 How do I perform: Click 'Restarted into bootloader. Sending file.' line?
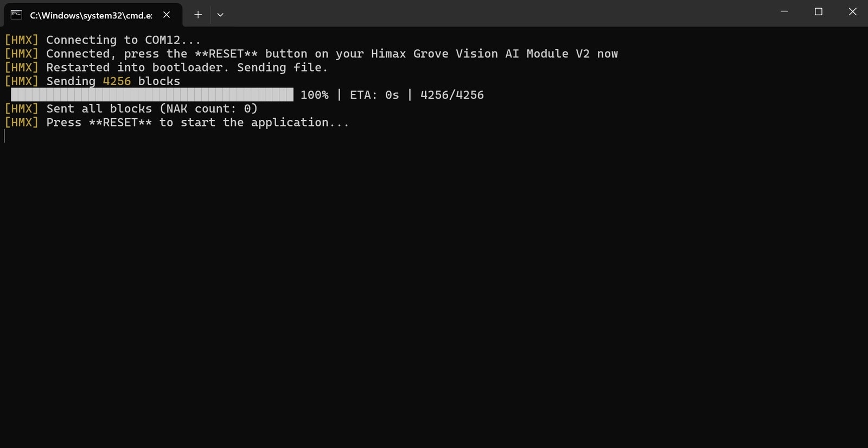pos(166,68)
